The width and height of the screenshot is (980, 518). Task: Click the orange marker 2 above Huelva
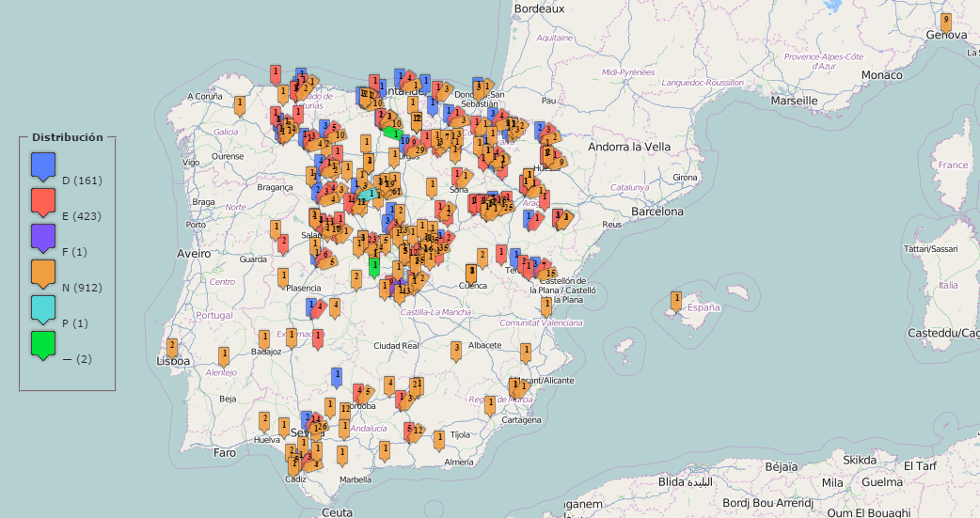(264, 420)
